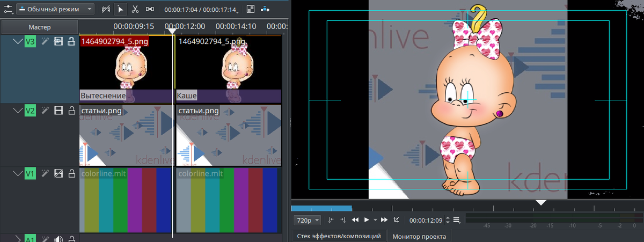Mute the A1 audio track

[58, 239]
